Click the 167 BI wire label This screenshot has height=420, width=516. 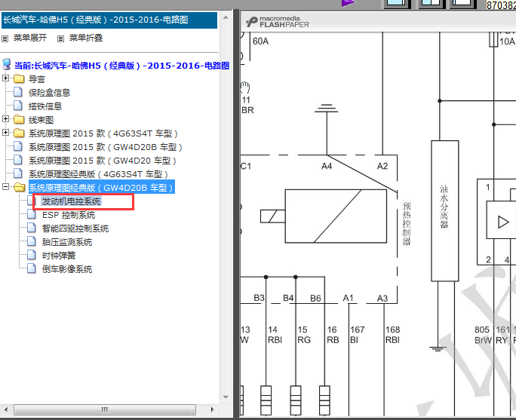coord(358,335)
